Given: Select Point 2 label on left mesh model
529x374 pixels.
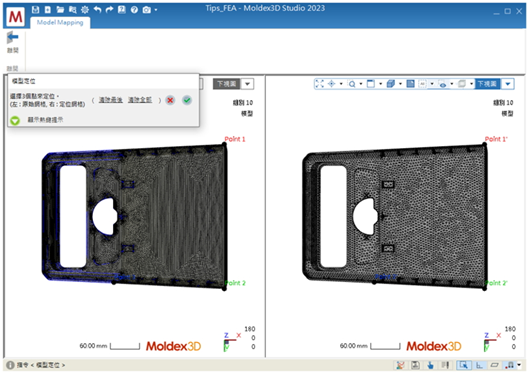Looking at the screenshot, I should click(235, 283).
